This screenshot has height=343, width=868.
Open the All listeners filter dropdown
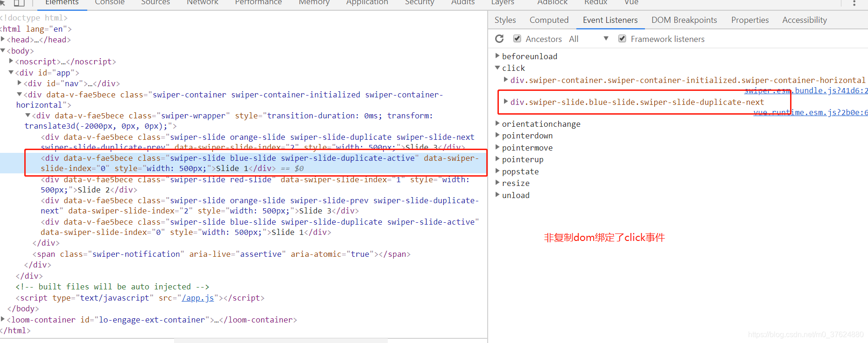(x=589, y=39)
